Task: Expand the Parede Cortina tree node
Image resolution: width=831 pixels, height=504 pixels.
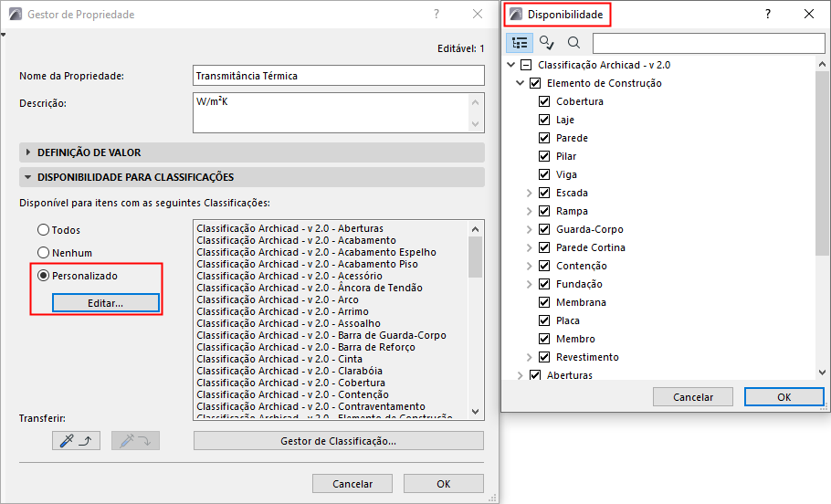Action: [529, 247]
